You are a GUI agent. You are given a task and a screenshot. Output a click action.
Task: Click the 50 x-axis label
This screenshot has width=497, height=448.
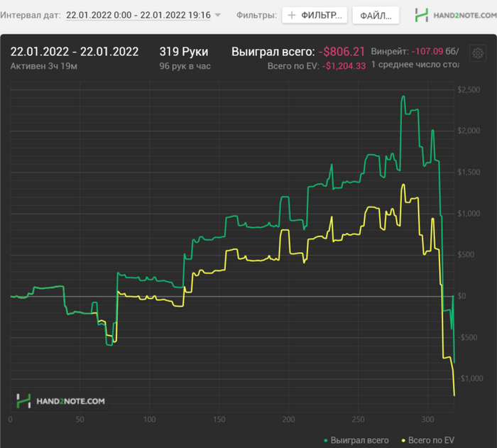(80, 420)
